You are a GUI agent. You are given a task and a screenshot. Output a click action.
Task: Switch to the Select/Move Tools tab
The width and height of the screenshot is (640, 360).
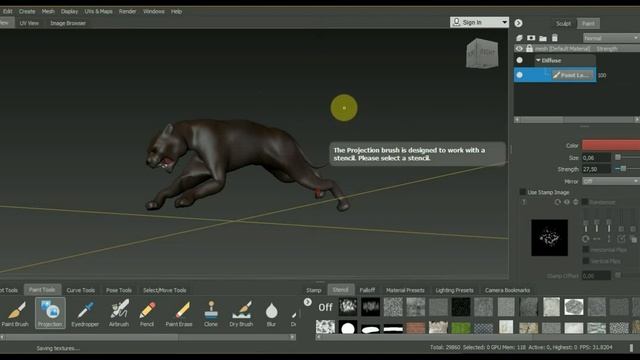164,290
